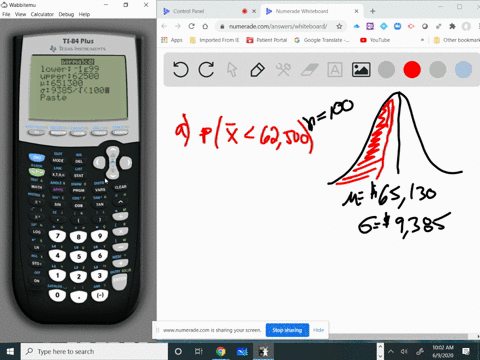This screenshot has width=480, height=360.
Task: Open the notification center icon
Action: [x=466, y=351]
